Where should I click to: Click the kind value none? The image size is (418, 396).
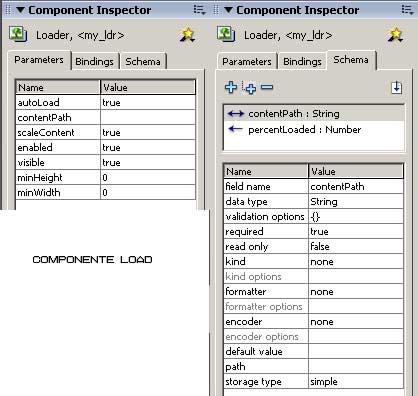click(356, 261)
